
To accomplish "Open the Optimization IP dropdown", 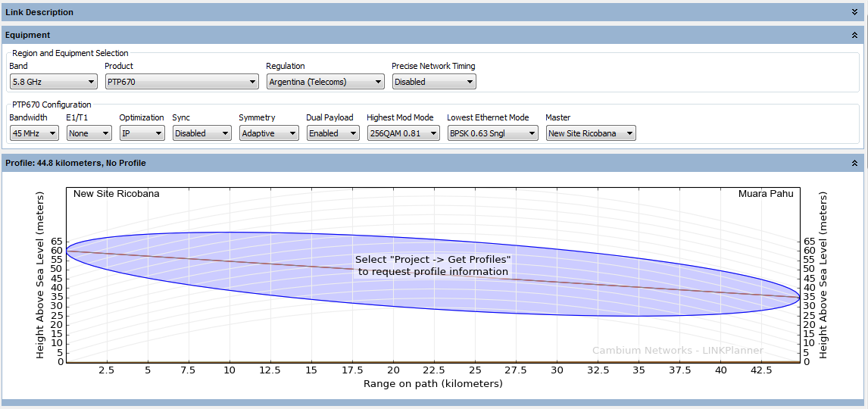I will tap(142, 133).
